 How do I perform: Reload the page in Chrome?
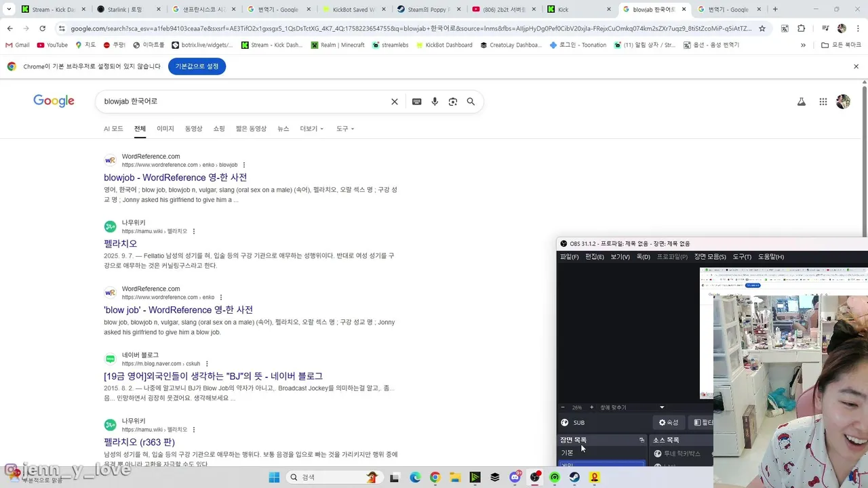42,28
